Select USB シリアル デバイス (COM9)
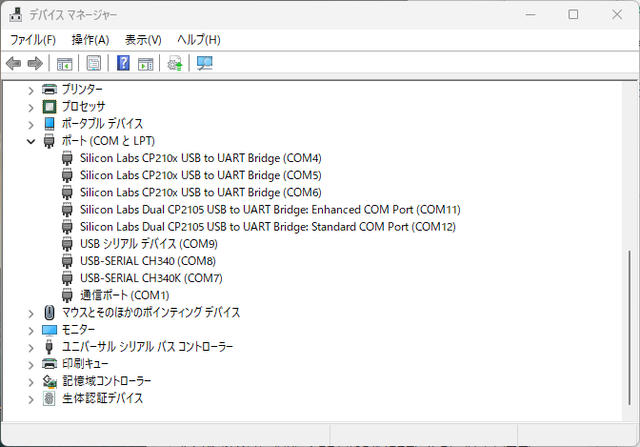The height and width of the screenshot is (447, 640). (x=149, y=244)
